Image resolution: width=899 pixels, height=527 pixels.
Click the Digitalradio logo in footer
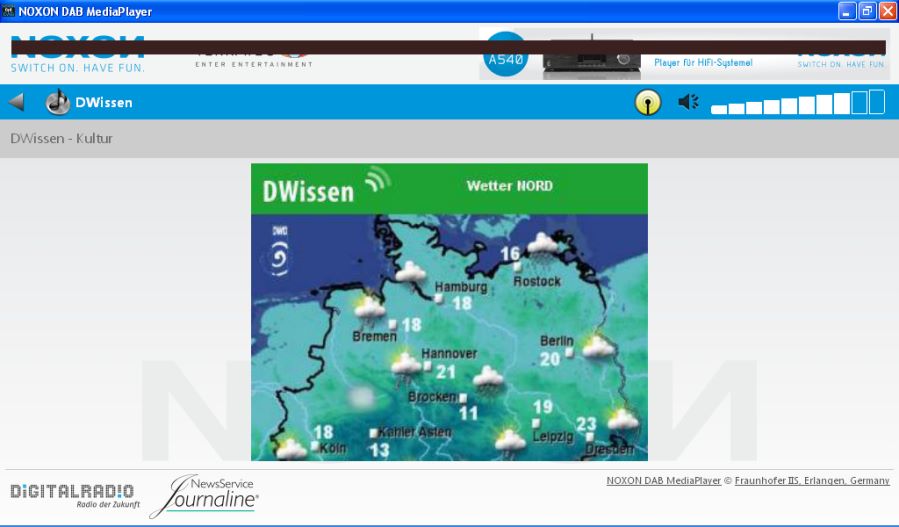coord(71,494)
